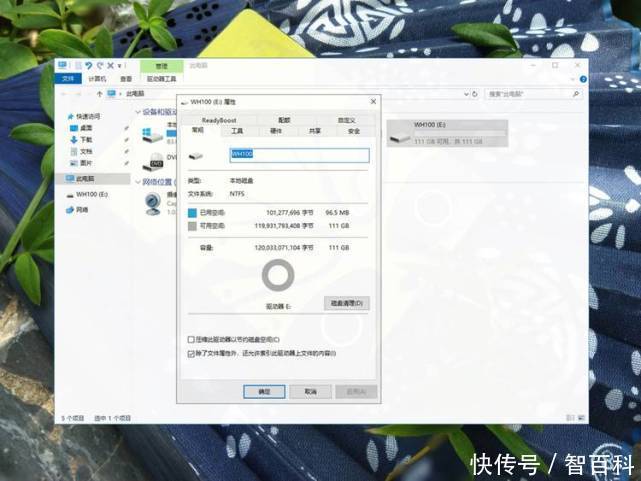
Task: Select 网络 (Network) in the sidebar
Action: tap(77, 210)
